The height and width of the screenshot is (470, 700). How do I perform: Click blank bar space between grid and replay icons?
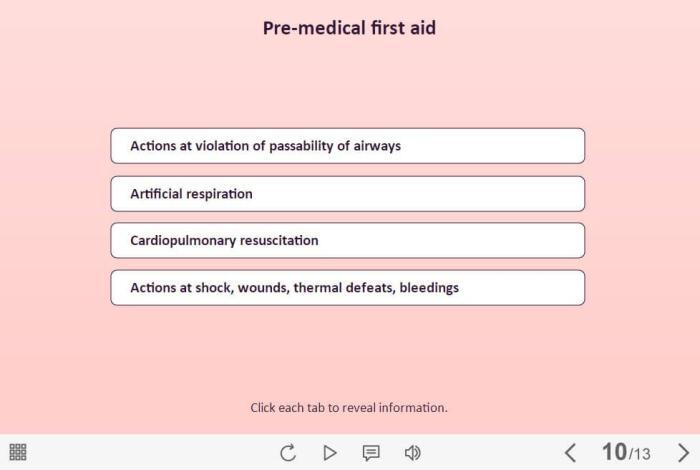point(150,453)
